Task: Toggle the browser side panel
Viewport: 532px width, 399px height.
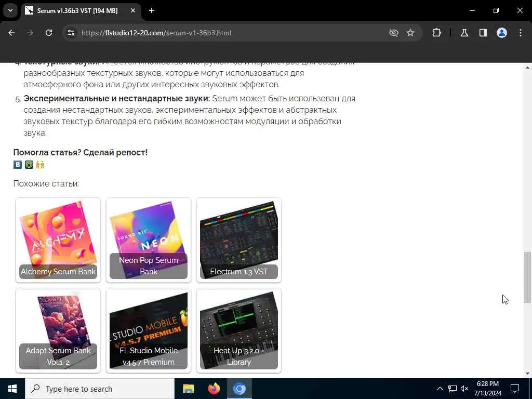Action: 483,33
